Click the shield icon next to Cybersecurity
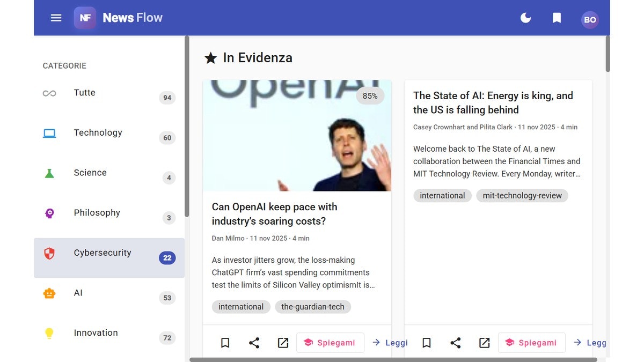The height and width of the screenshot is (362, 644). click(49, 253)
